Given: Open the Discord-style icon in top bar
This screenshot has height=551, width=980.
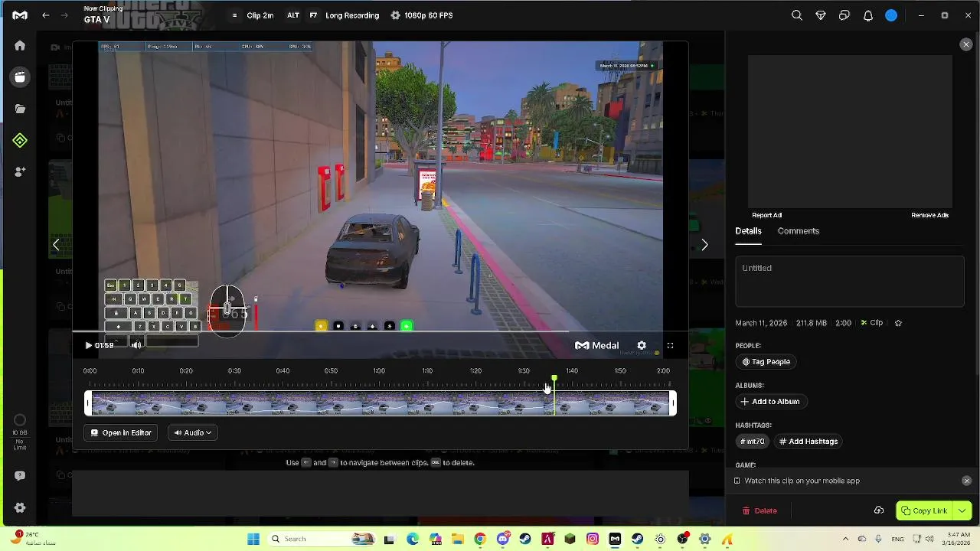Looking at the screenshot, I should click(844, 15).
